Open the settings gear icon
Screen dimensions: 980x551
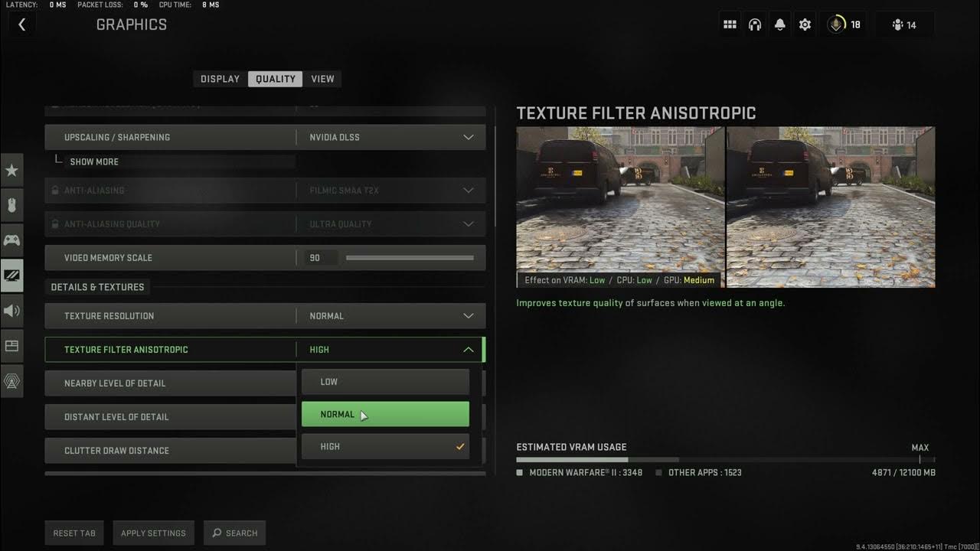(x=805, y=24)
